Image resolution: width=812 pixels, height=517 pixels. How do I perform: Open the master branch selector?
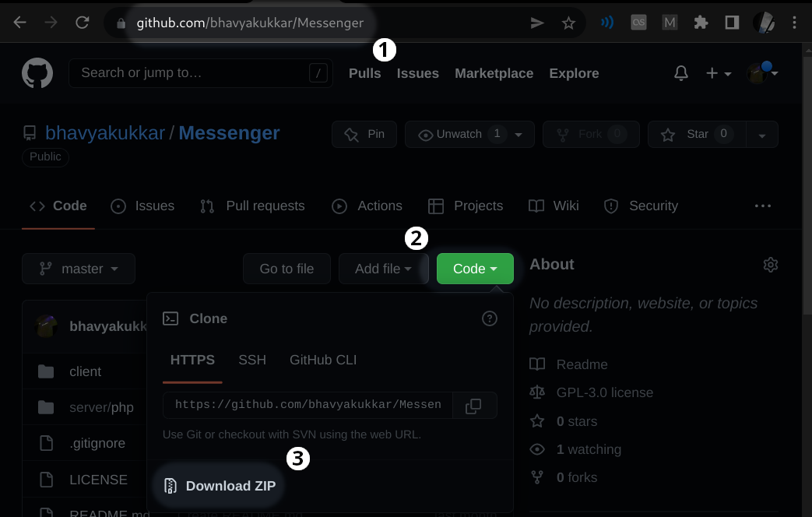[79, 269]
